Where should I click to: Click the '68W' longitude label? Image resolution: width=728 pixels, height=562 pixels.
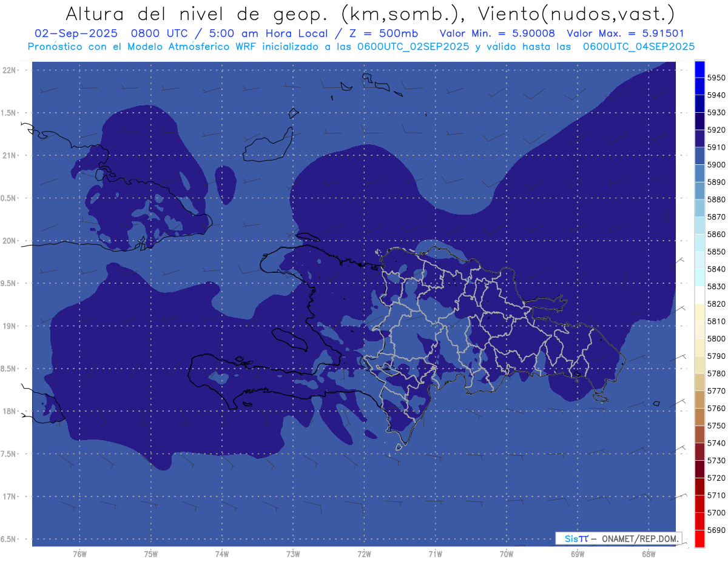pyautogui.click(x=649, y=554)
